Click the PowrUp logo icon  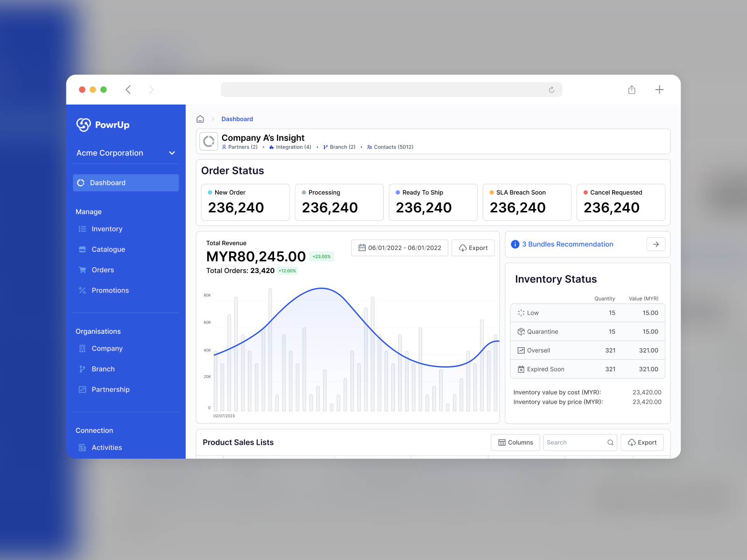click(x=84, y=125)
